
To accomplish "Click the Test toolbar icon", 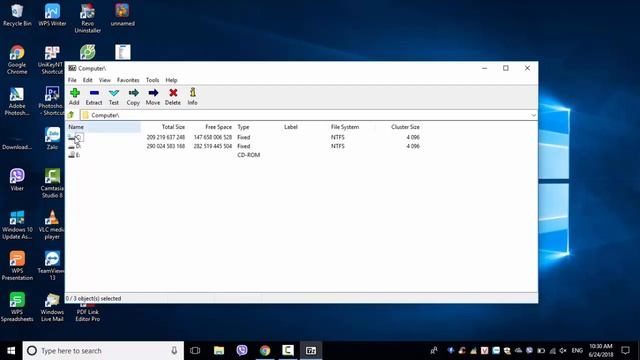I will point(114,93).
